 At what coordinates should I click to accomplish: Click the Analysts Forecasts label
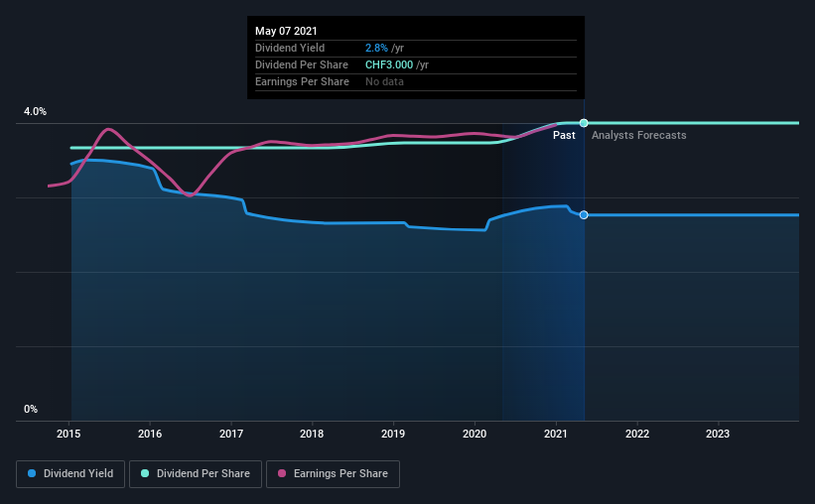coord(639,135)
